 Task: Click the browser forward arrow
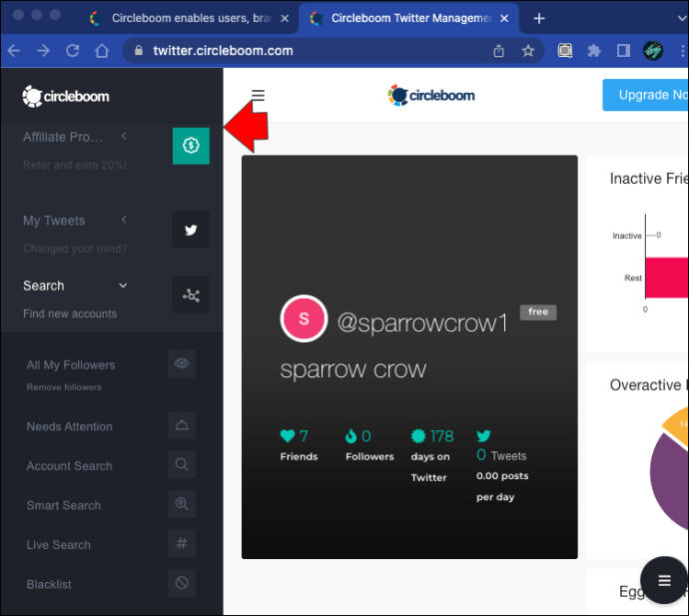pos(43,51)
